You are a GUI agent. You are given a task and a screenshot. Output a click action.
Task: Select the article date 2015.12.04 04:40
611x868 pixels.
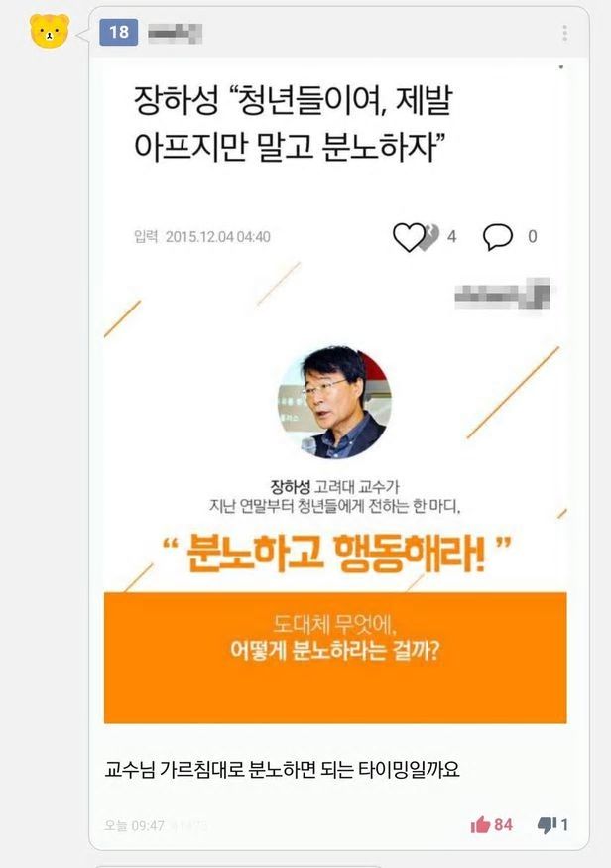tap(218, 237)
